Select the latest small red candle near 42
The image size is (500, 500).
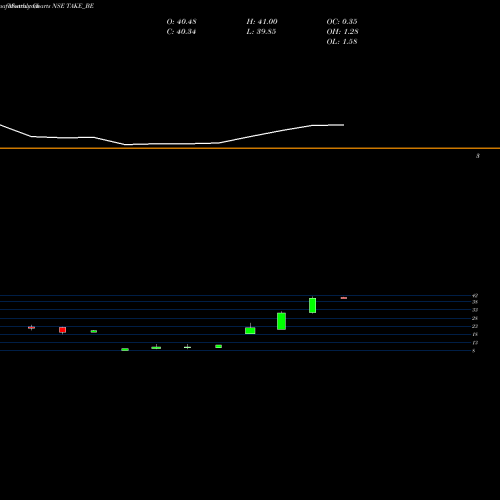pyautogui.click(x=344, y=298)
